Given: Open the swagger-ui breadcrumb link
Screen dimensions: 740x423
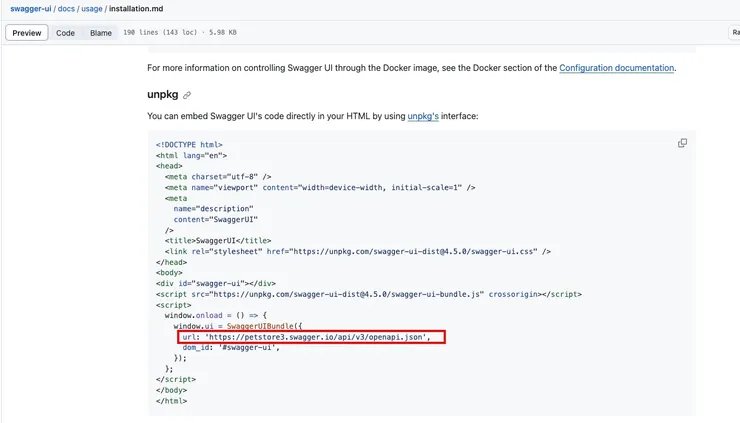Looking at the screenshot, I should pyautogui.click(x=31, y=8).
